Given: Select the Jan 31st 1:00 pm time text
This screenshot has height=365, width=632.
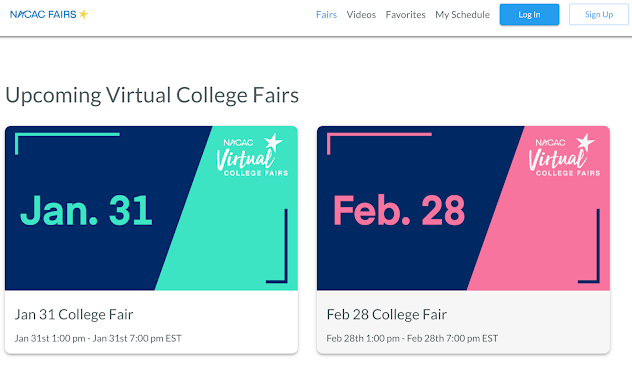Looking at the screenshot, I should pyautogui.click(x=50, y=338).
